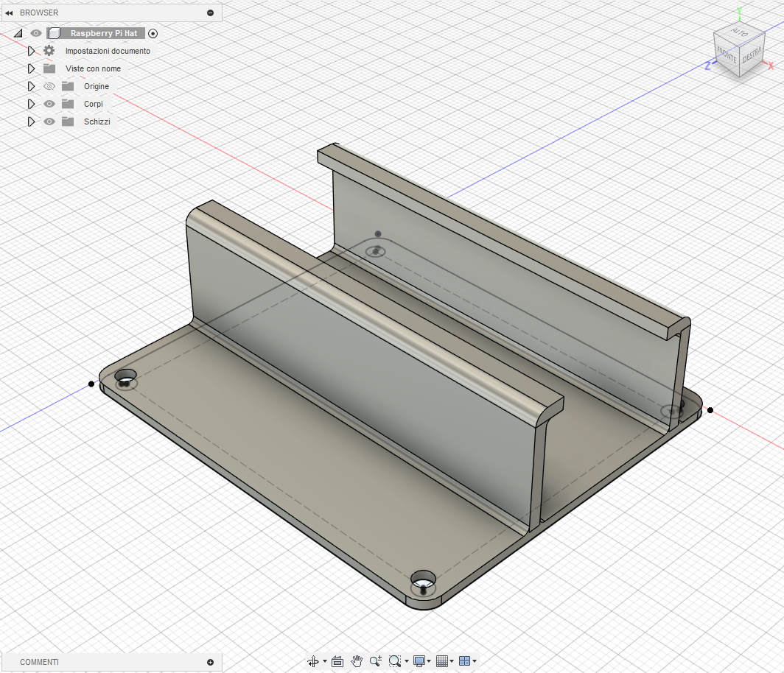This screenshot has height=673, width=784.
Task: Toggle visibility of Schizzi folder
Action: (49, 121)
